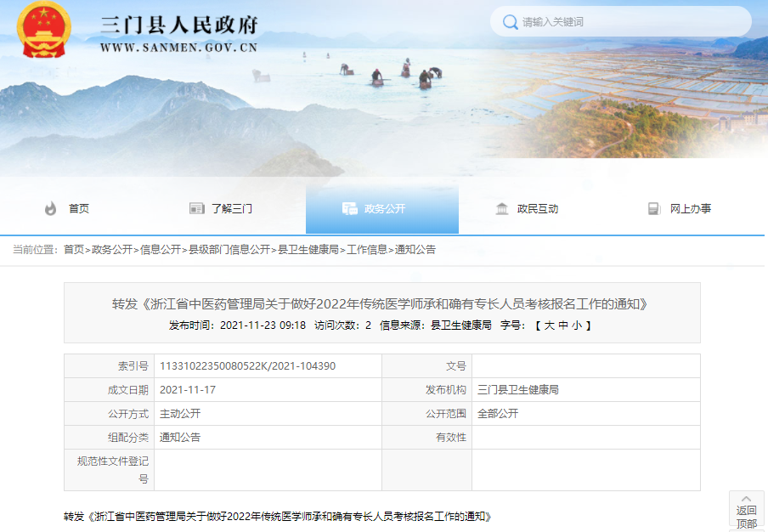Click the computer icon beside 网上办事
The width and height of the screenshot is (768, 532).
click(654, 209)
